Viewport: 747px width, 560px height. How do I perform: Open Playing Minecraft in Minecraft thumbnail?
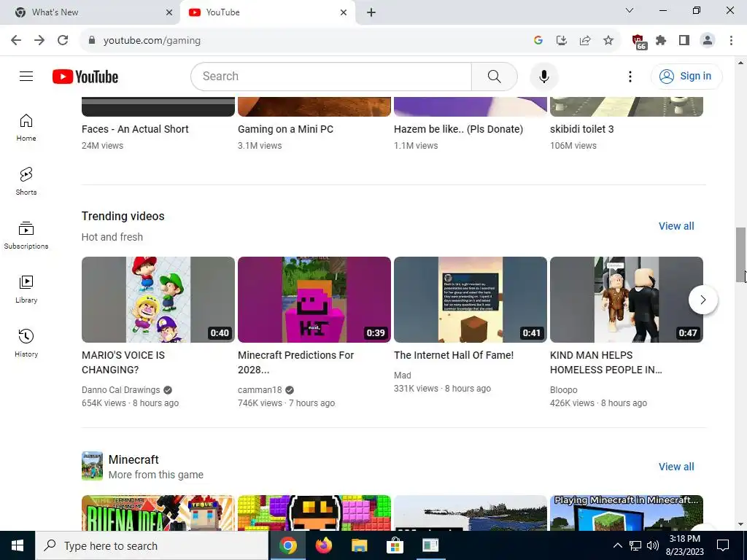627,513
